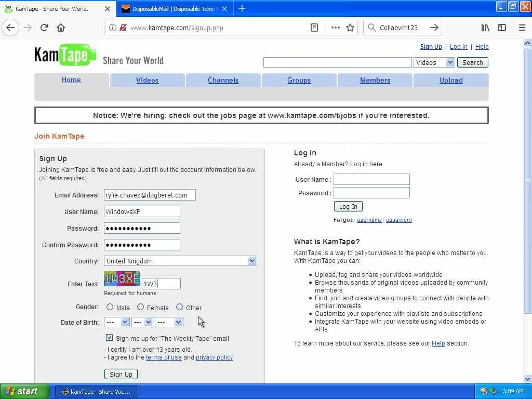
Task: Open the Windows Start button
Action: pos(24,391)
